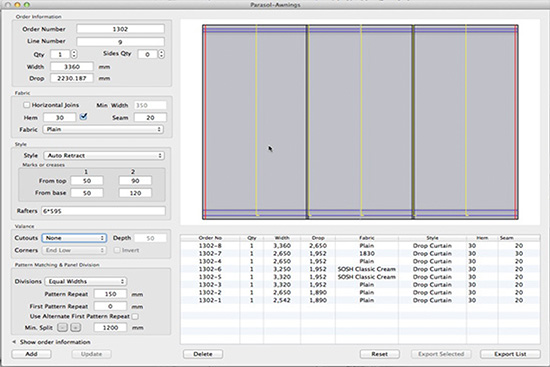Enable the Horizontal Joins checkbox
Screen dimensions: 550x367
pyautogui.click(x=26, y=105)
